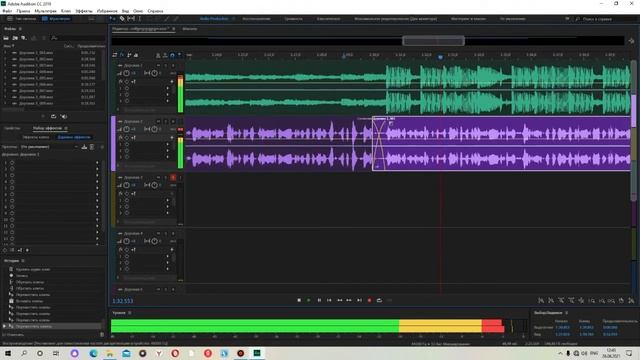Pause playback with the Pause button
This screenshot has width=640, height=360.
click(x=319, y=300)
